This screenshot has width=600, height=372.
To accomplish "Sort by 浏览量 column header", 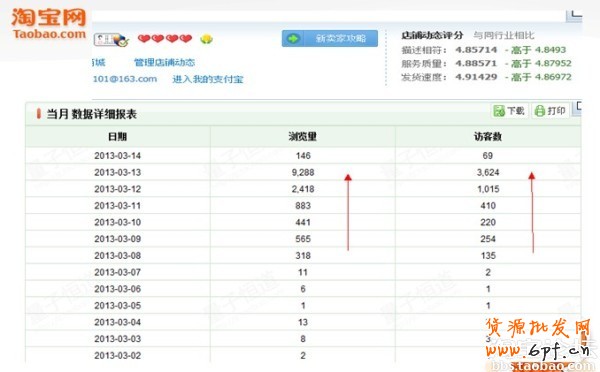I will pos(302,137).
